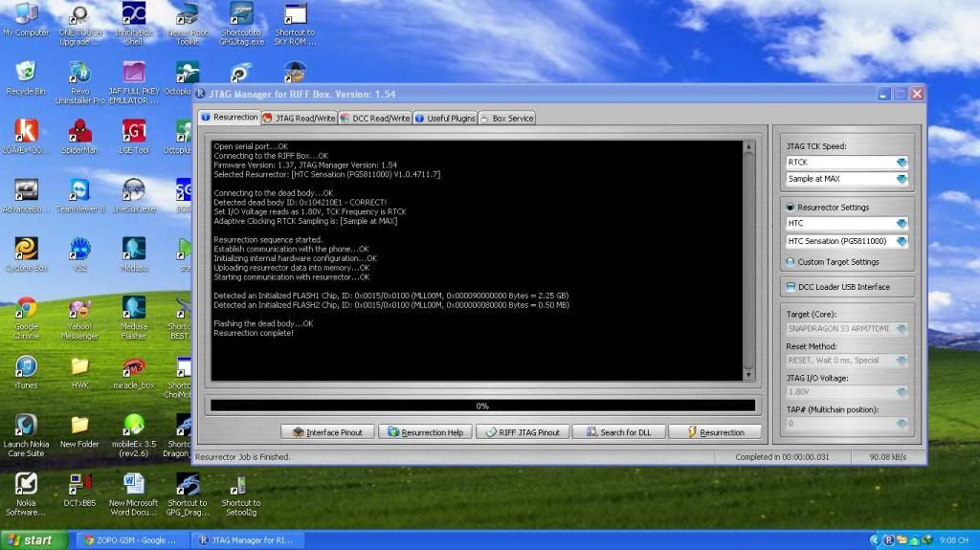The width and height of the screenshot is (980, 550).
Task: Click the Search for DLL button
Action: pyautogui.click(x=619, y=432)
